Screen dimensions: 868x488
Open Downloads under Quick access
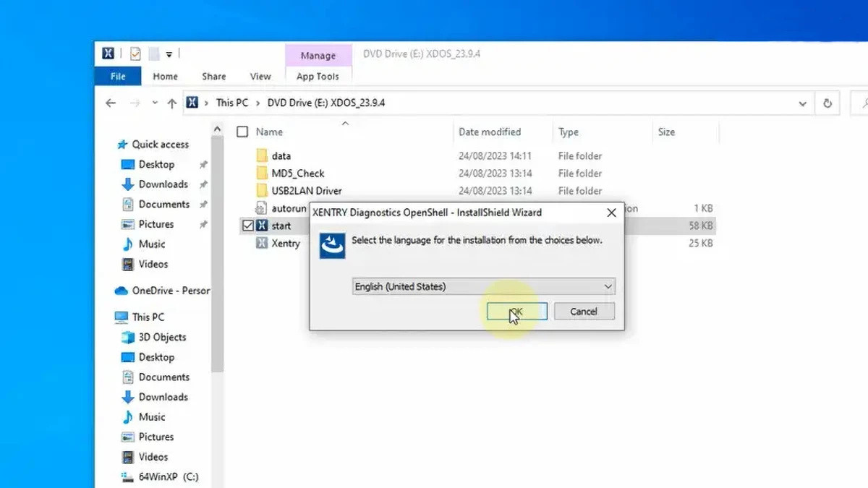pos(163,184)
